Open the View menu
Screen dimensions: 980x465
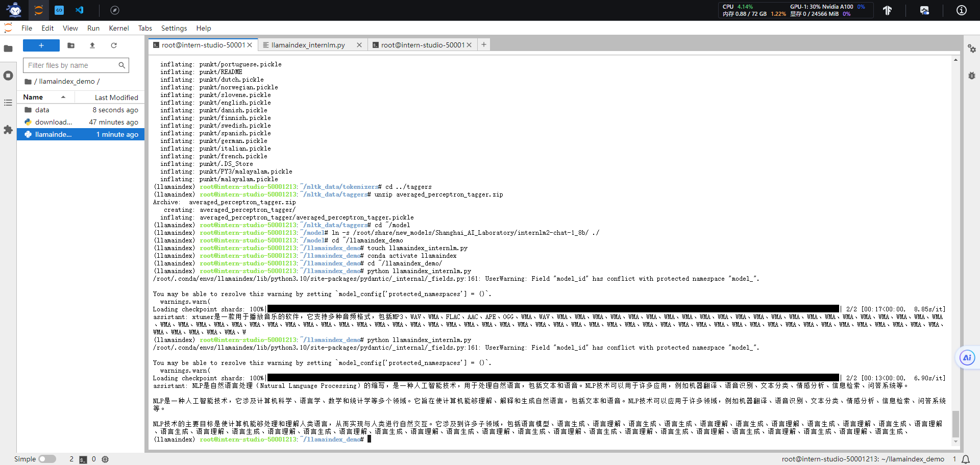click(x=70, y=28)
